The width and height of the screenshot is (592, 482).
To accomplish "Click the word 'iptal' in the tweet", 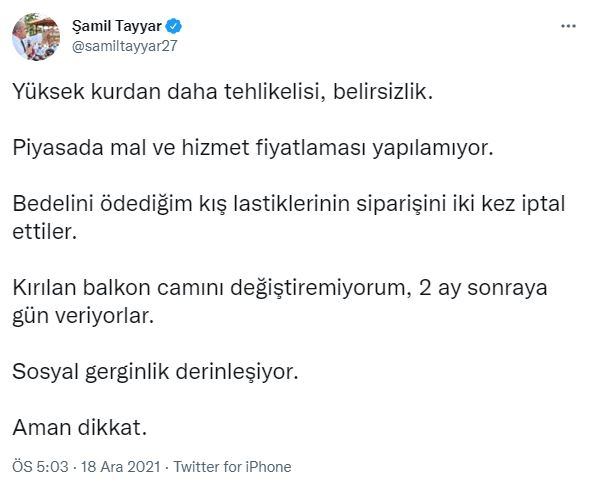I will (x=543, y=204).
